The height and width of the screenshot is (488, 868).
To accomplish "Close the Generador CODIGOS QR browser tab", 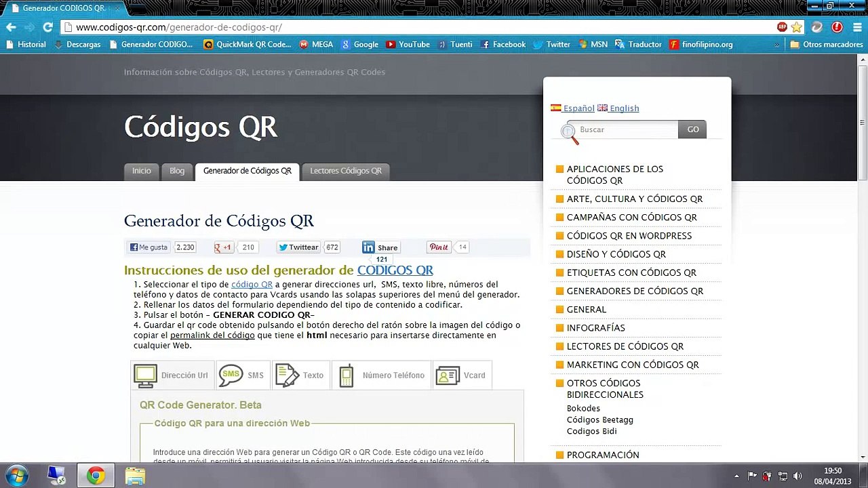I will pos(116,8).
